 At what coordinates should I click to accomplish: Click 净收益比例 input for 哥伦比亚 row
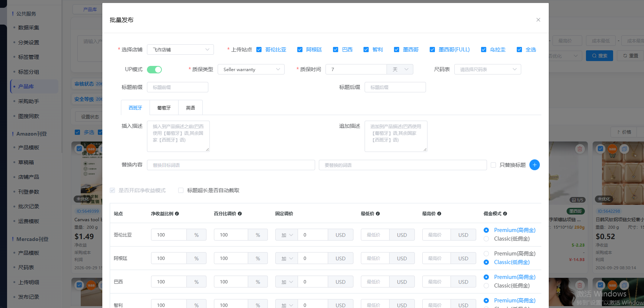tap(169, 235)
